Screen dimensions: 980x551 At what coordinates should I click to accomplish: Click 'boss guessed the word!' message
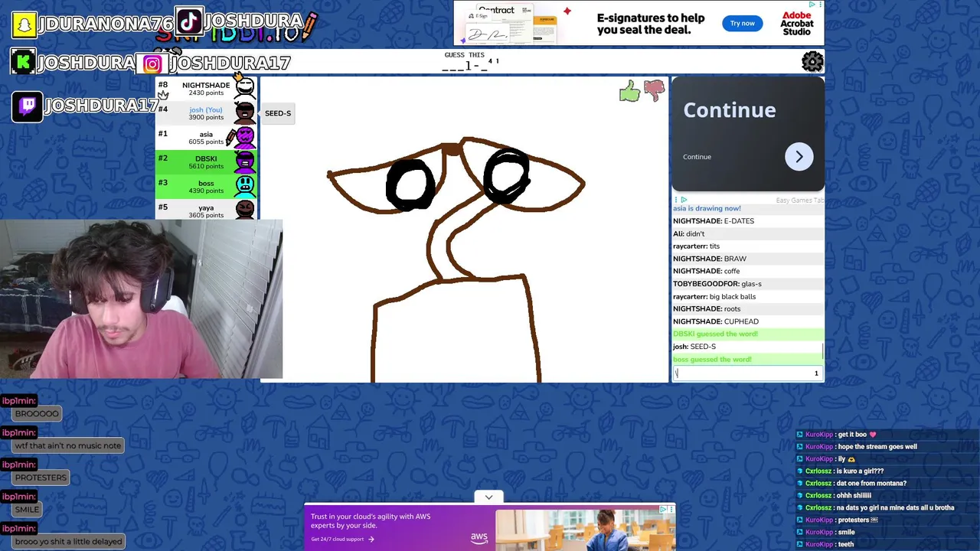tap(712, 359)
